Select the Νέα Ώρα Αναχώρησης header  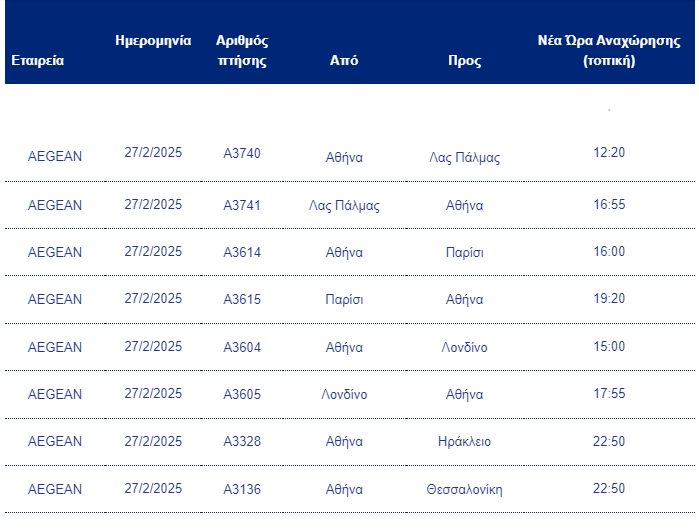tap(609, 50)
